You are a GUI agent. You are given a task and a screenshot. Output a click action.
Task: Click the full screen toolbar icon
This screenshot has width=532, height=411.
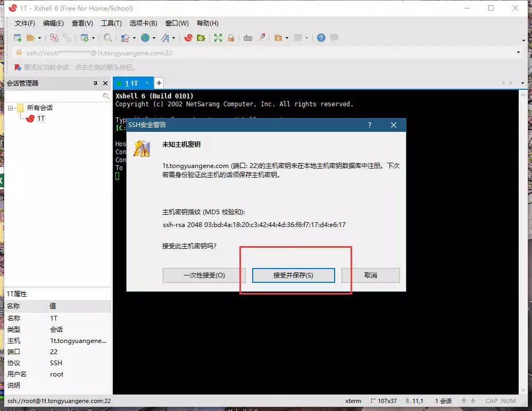click(218, 37)
